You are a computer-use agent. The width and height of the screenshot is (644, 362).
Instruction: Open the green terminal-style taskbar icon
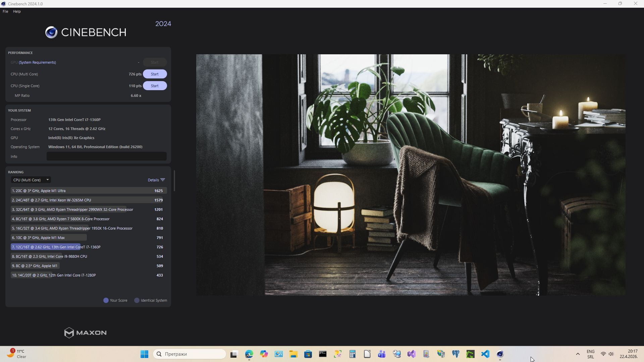(470, 354)
